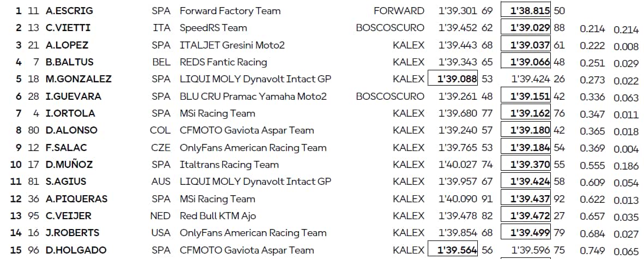The image size is (644, 259).
Task: Select rider I.ORTOLA
Action: point(70,113)
